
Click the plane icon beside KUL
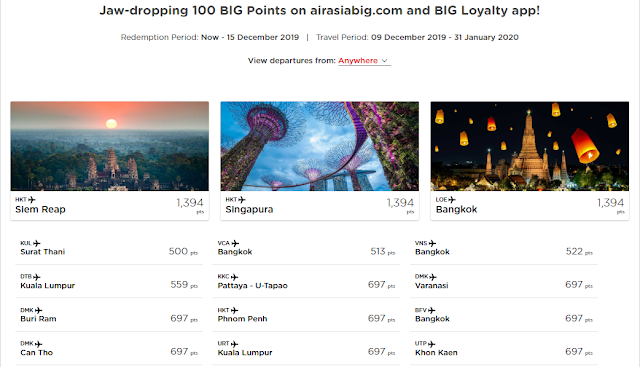tap(37, 243)
